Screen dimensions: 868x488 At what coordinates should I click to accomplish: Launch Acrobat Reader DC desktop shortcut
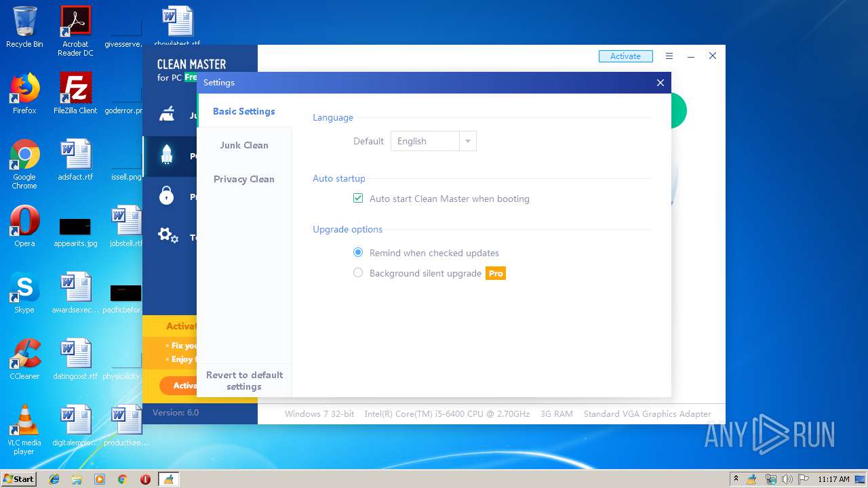coord(75,31)
